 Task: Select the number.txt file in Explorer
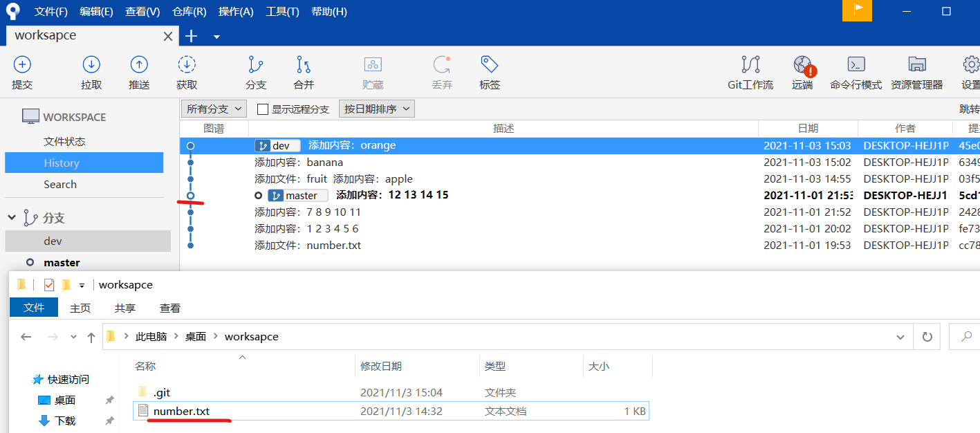pos(391,411)
